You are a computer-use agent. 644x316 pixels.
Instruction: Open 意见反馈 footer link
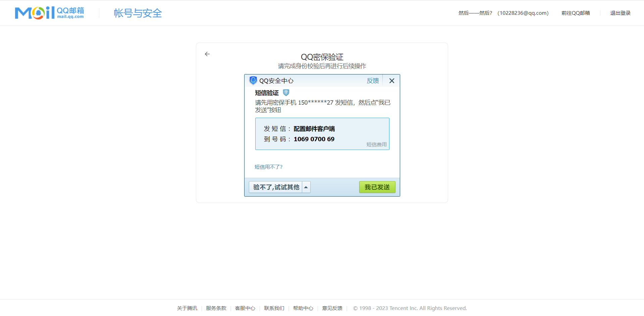pyautogui.click(x=332, y=308)
